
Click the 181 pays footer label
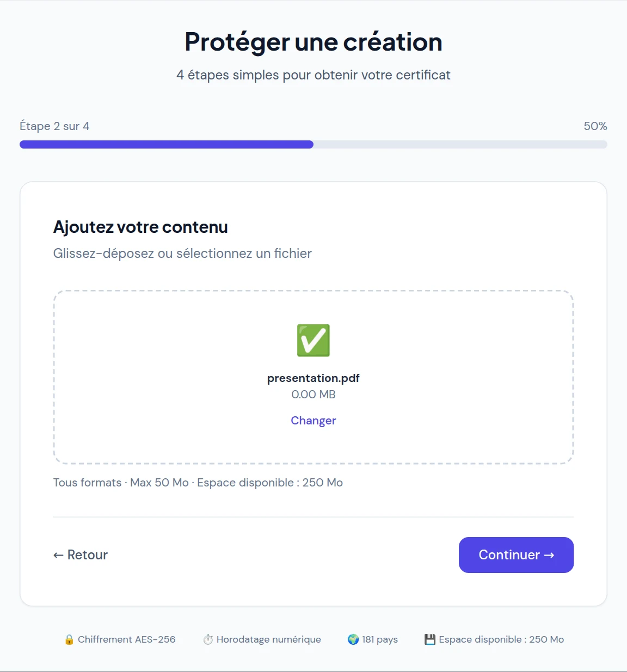(380, 639)
